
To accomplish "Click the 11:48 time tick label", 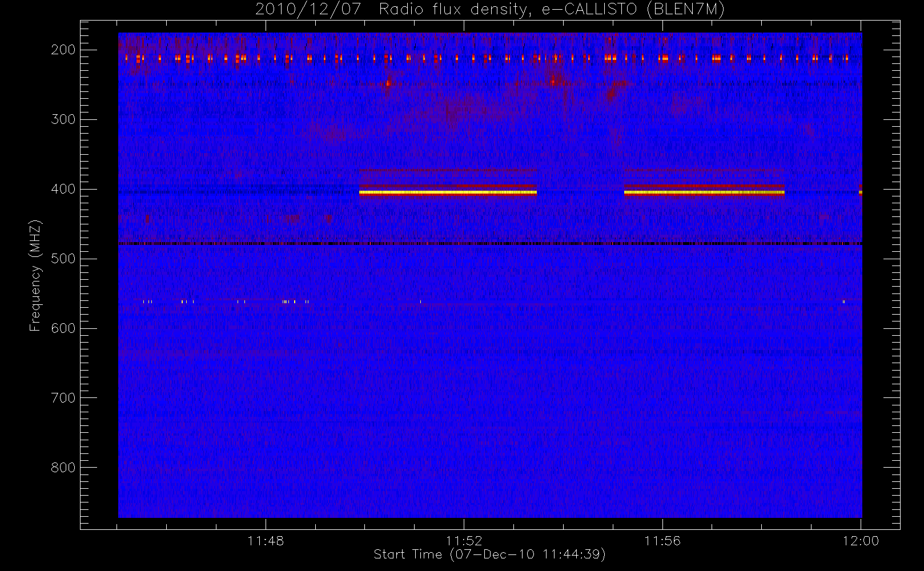I will [266, 541].
